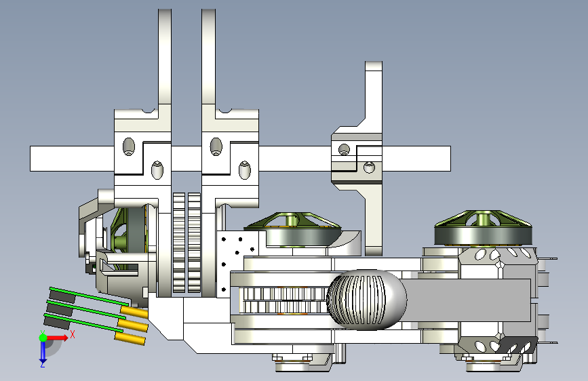588x381 pixels.
Task: Select the lowest yellow connector pin
Action: [x=130, y=338]
